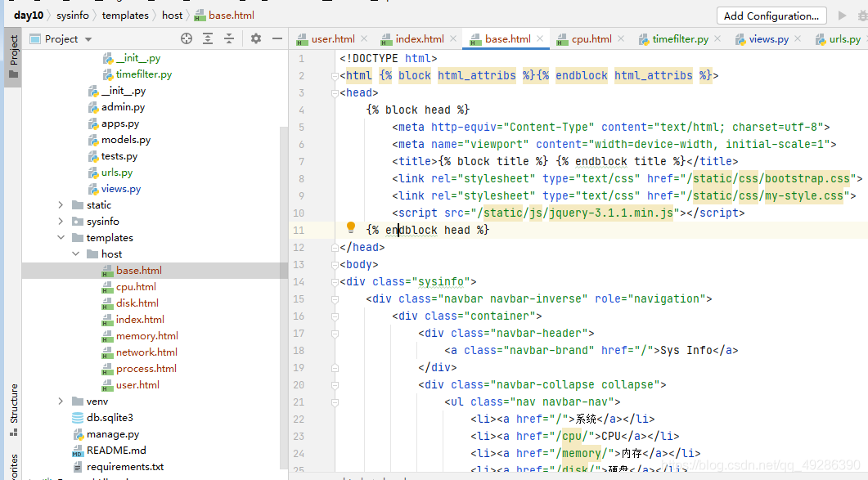Hide the Project panel with the minus icon
This screenshot has height=480, width=868.
tap(277, 38)
